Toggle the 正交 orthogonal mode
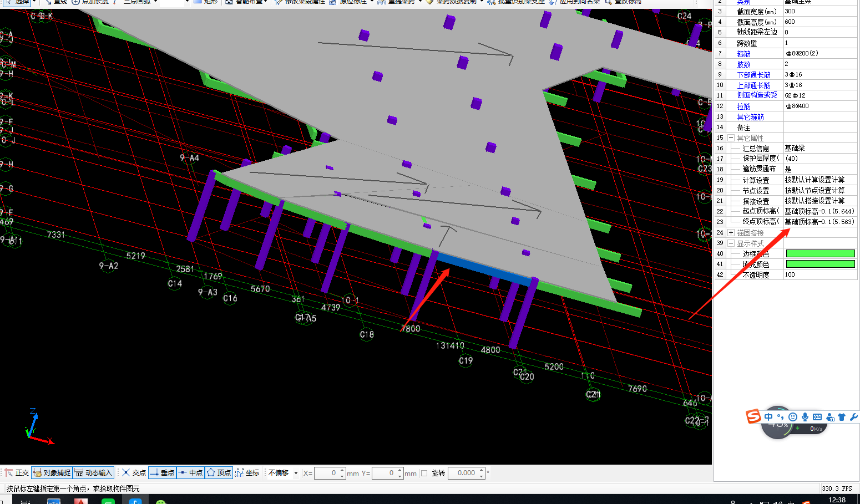This screenshot has width=860, height=504. click(x=17, y=473)
